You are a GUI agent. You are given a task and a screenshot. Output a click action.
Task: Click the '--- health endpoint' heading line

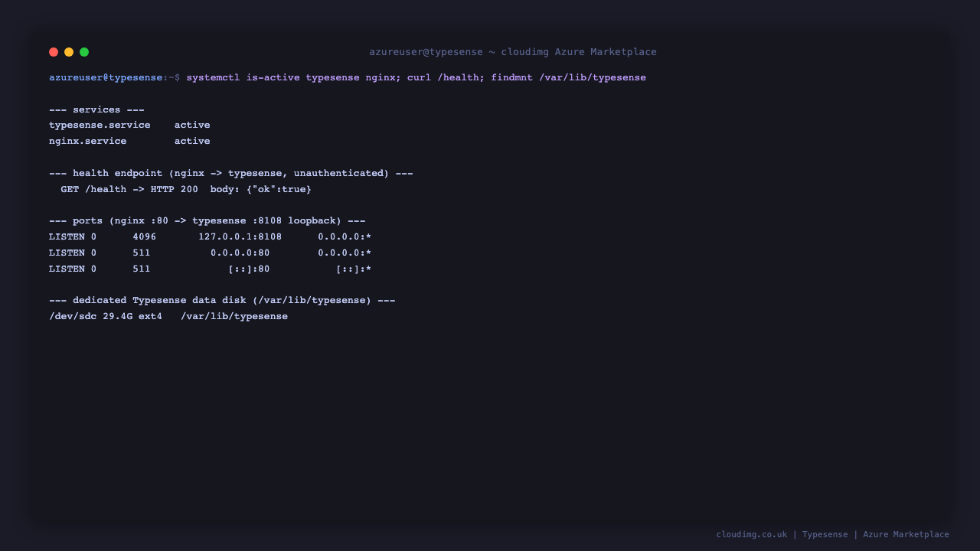[231, 173]
